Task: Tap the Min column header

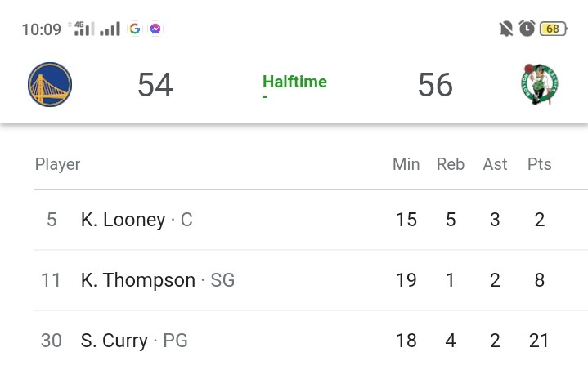Action: [x=406, y=164]
